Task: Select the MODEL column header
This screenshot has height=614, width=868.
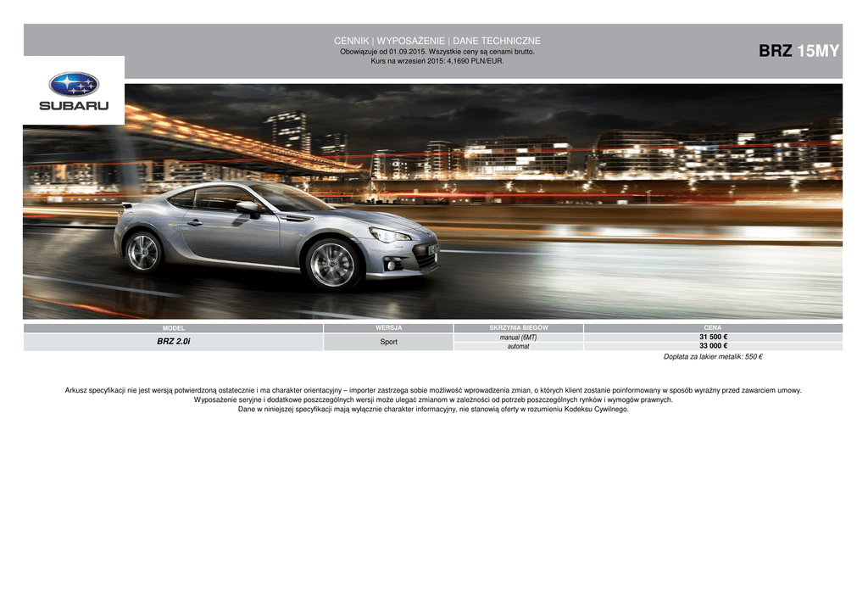Action: click(173, 328)
